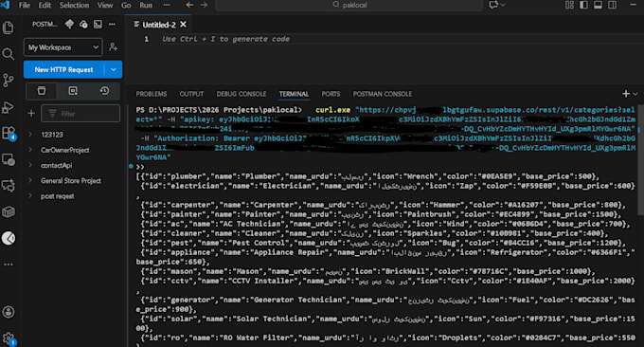Open the Explorer view in the activity bar
Image resolution: width=644 pixels, height=347 pixels.
coord(8,27)
